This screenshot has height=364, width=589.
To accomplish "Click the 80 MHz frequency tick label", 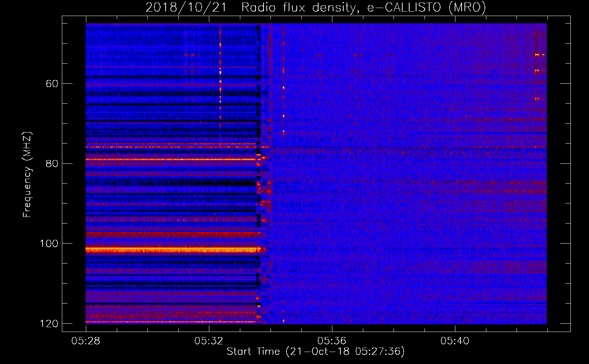I will point(52,163).
